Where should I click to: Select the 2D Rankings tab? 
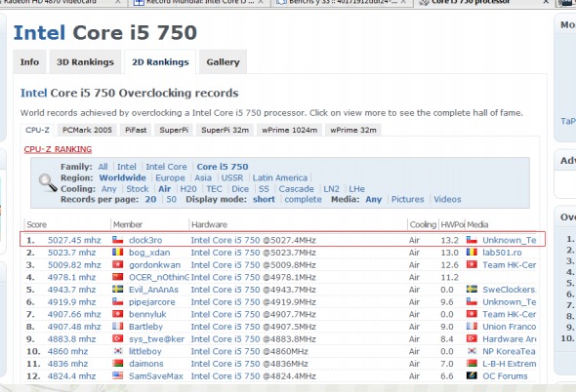(x=160, y=62)
